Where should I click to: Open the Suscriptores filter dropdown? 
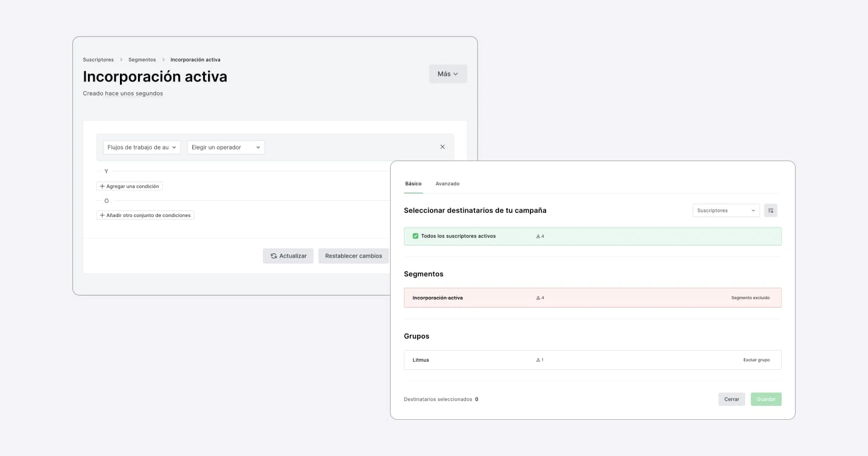(726, 211)
